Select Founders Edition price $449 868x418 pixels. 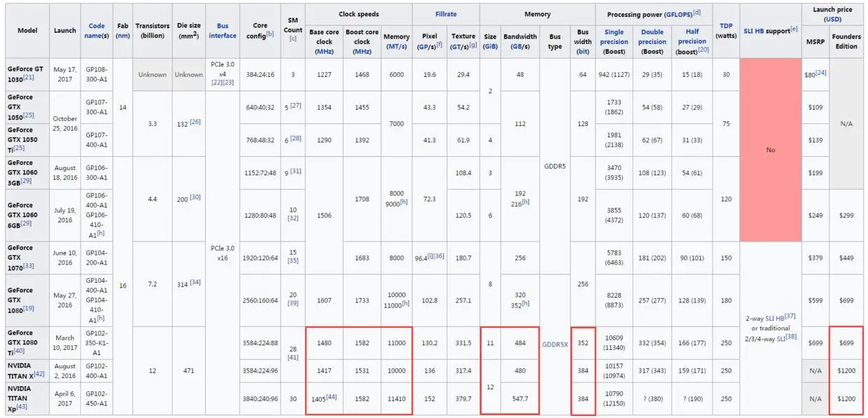pos(846,258)
